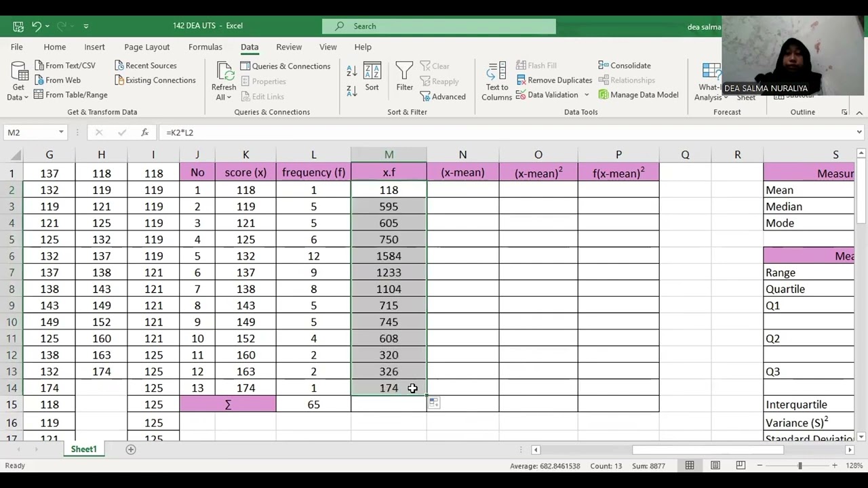This screenshot has height=488, width=868.
Task: Open the File menu
Action: [x=16, y=47]
